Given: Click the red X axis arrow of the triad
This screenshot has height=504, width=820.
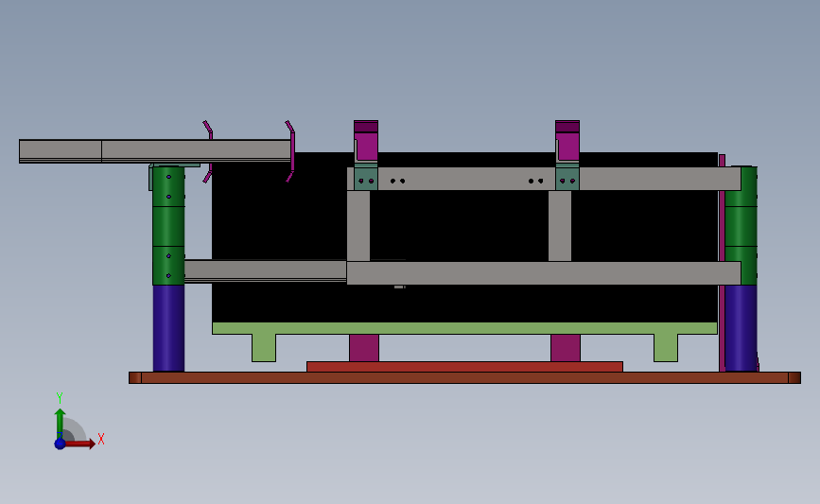Looking at the screenshot, I should click(x=79, y=443).
